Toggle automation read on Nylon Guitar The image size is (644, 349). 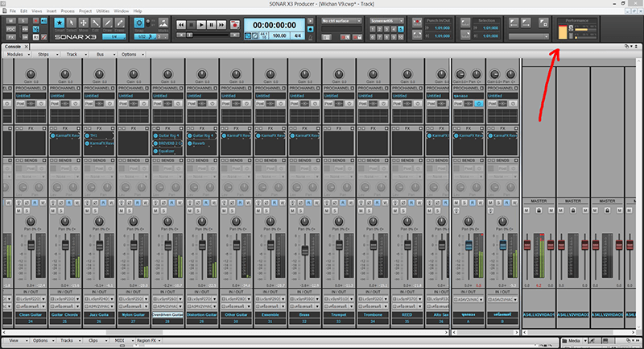click(x=138, y=202)
